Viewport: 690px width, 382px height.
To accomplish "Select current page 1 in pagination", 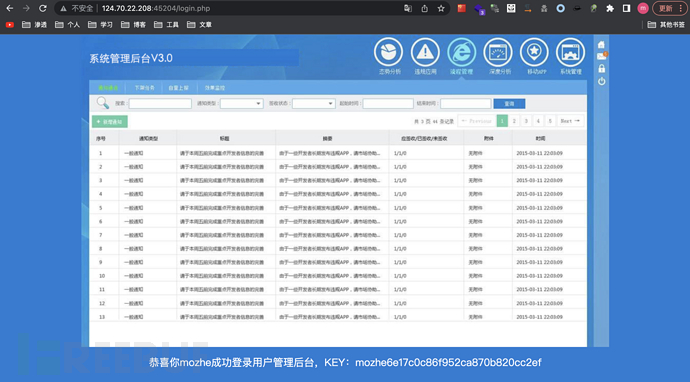I will point(502,121).
